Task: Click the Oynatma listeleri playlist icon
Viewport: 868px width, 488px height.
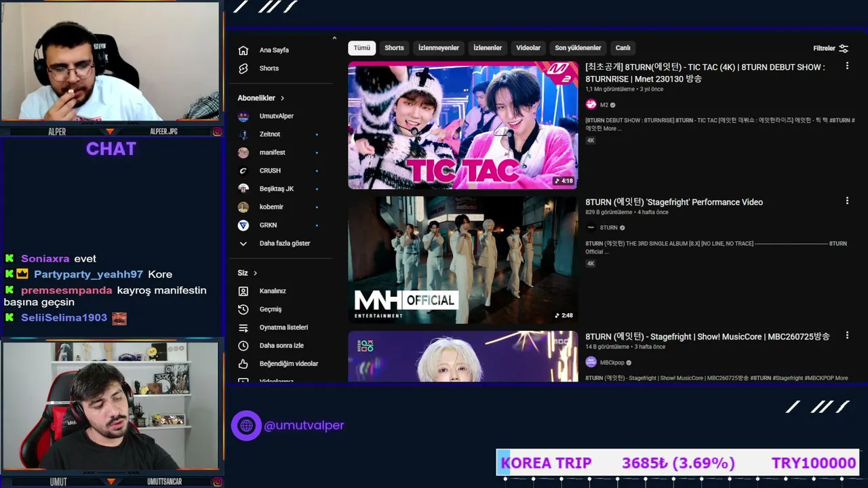Action: click(x=243, y=327)
